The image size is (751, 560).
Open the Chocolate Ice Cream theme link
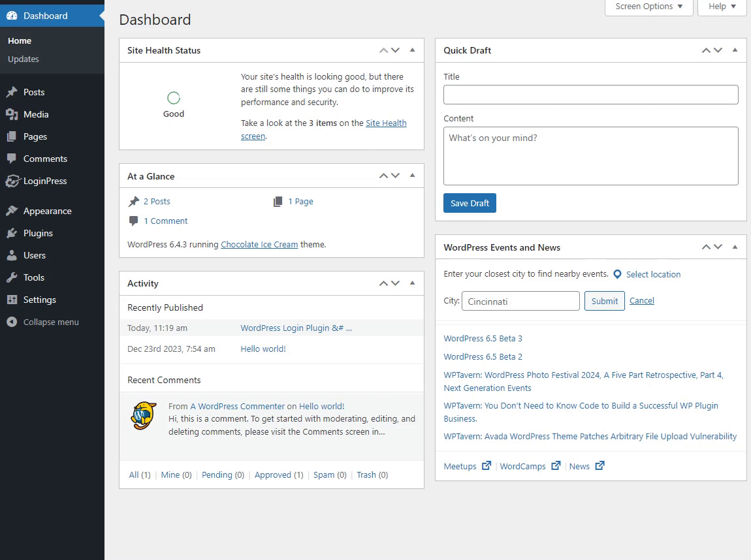pyautogui.click(x=259, y=245)
